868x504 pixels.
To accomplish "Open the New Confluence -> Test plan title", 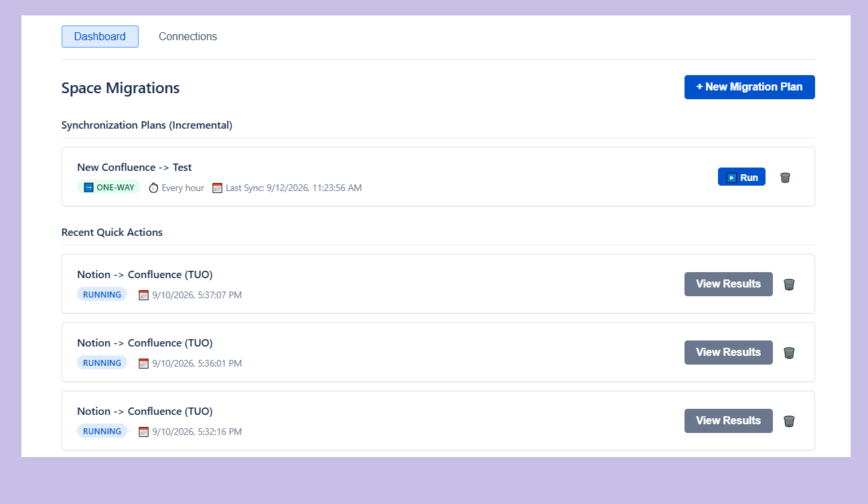I will [x=135, y=168].
